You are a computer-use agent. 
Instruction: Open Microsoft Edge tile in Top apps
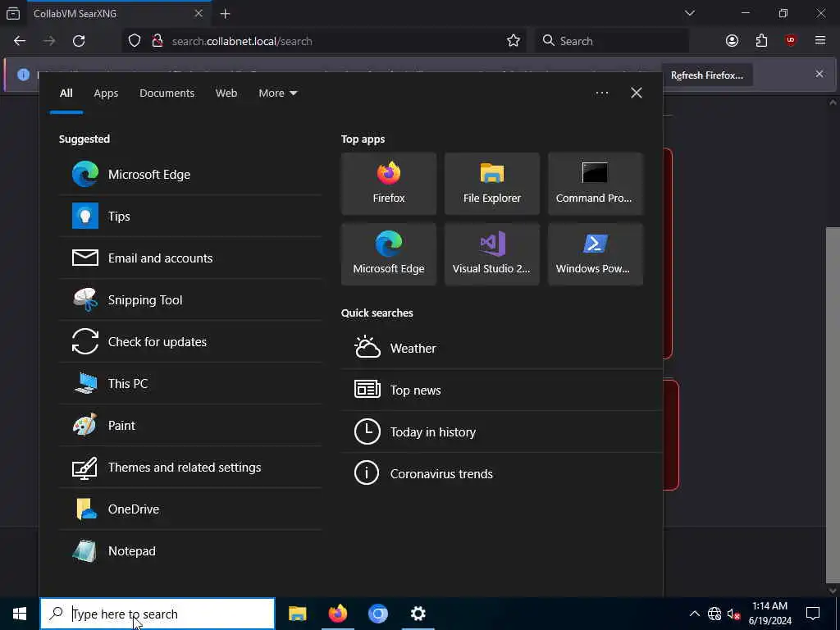(388, 254)
